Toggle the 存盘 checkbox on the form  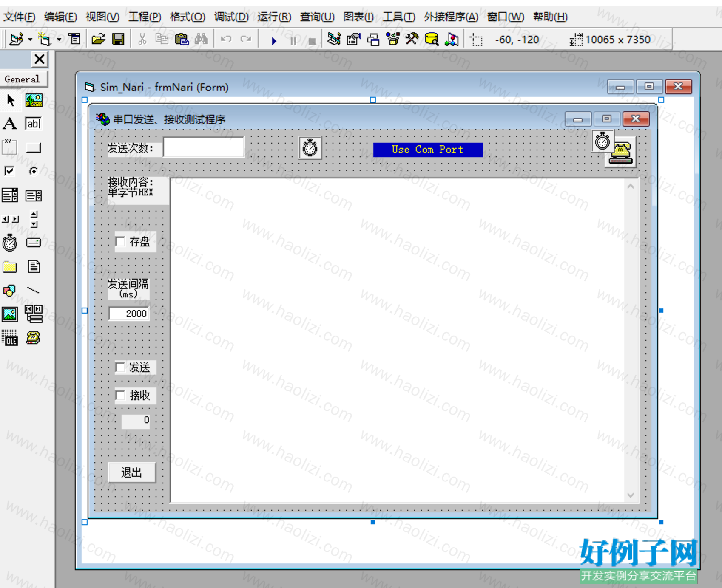coord(121,242)
